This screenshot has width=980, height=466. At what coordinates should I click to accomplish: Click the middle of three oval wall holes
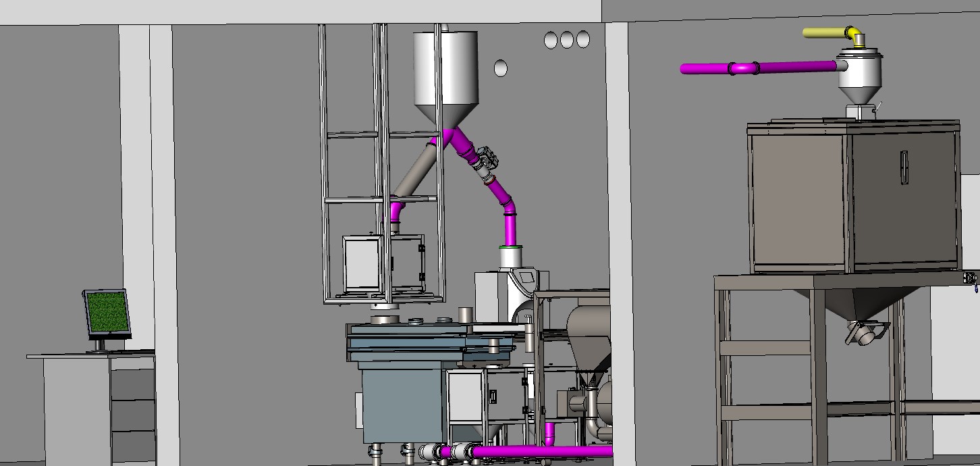(x=566, y=40)
